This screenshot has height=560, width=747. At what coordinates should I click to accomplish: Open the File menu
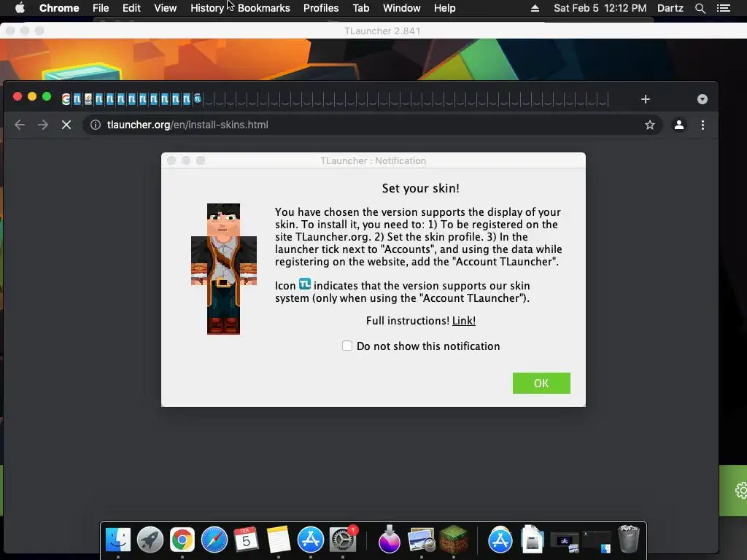point(101,8)
